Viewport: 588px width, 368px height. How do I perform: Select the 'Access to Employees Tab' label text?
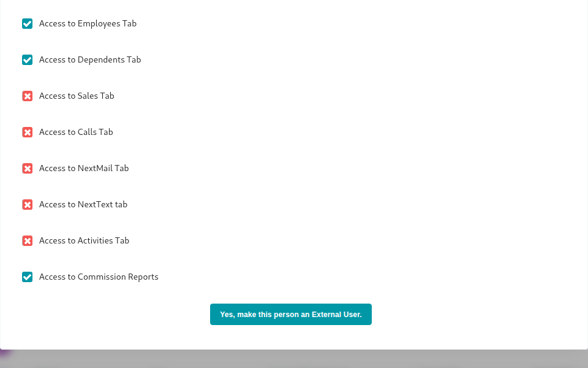pos(88,24)
